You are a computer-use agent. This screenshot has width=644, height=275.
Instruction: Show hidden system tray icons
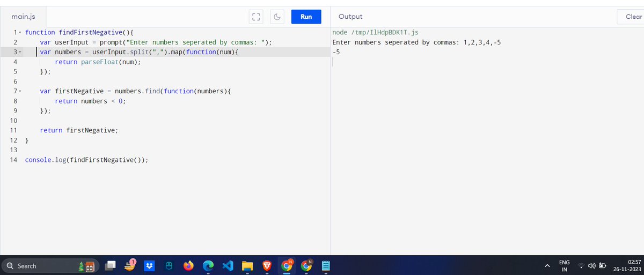click(547, 265)
